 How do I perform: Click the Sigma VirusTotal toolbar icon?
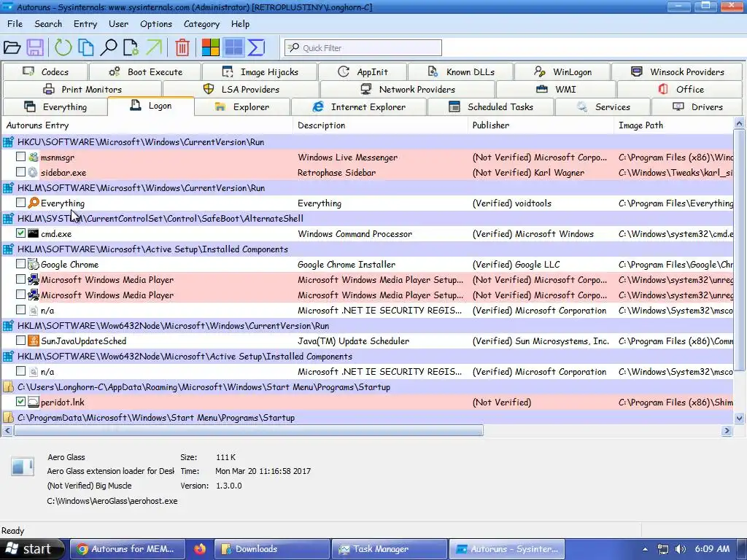pyautogui.click(x=256, y=47)
